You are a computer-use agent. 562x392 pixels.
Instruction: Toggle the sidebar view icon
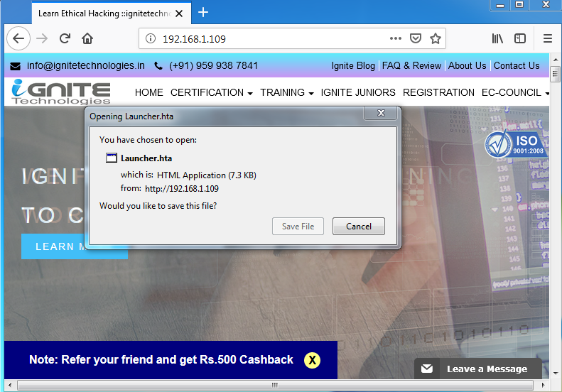point(519,38)
